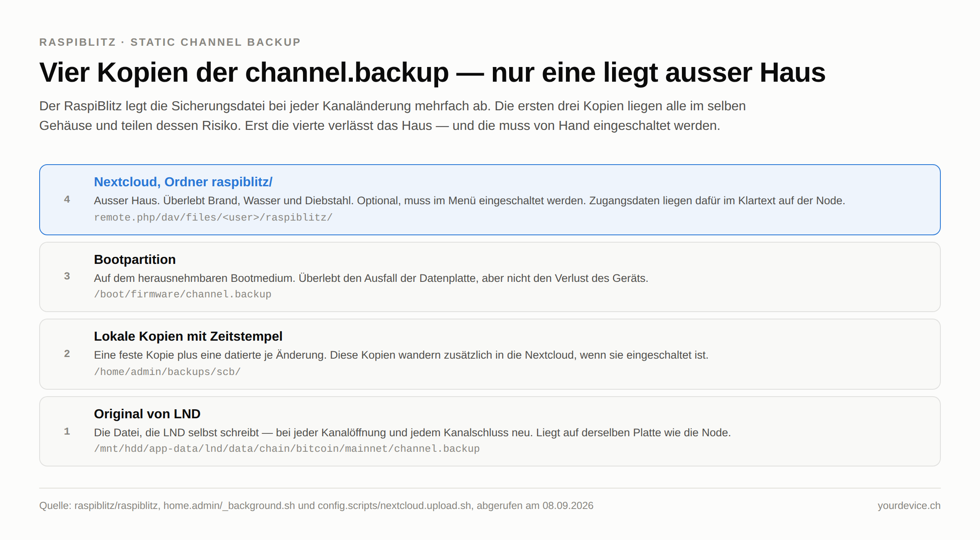
Task: Click the 'Lokale Kopien mit Zeitstempel' title
Action: (x=188, y=336)
